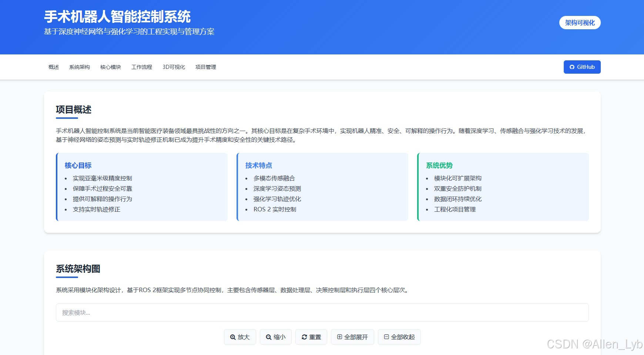Click the 全部收起 collapse-all icon

386,337
